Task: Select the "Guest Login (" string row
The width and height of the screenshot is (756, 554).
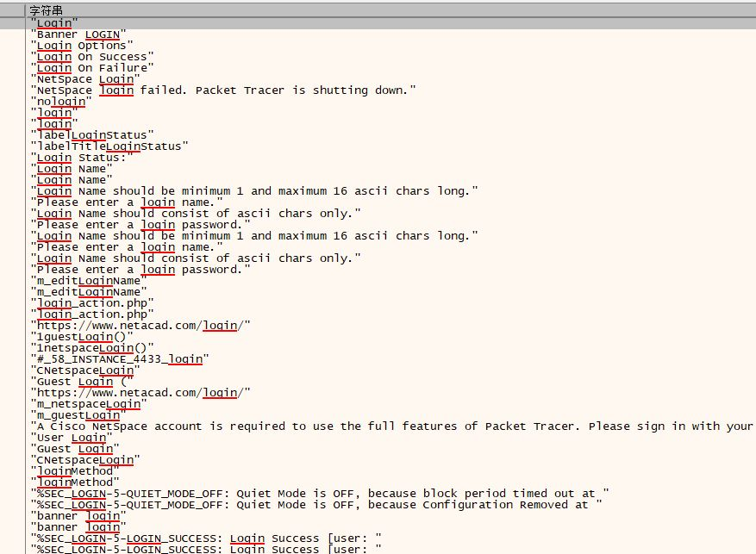Action: click(82, 382)
